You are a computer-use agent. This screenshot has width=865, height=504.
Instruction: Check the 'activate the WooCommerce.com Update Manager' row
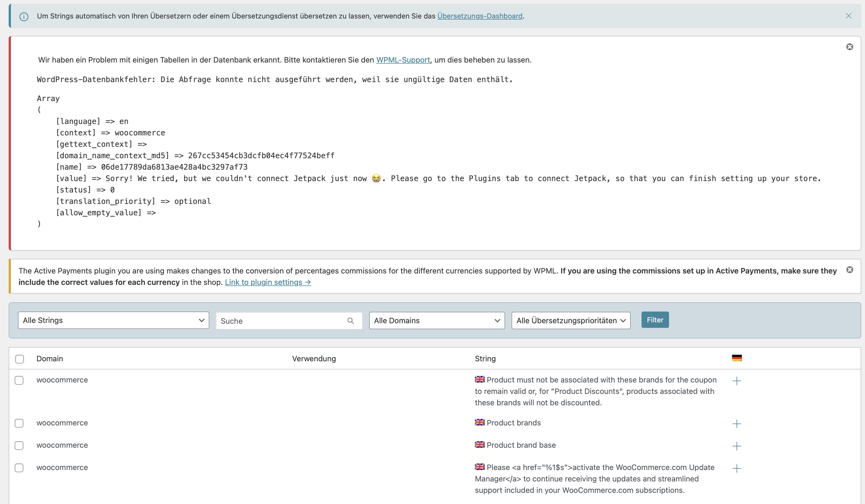click(19, 468)
